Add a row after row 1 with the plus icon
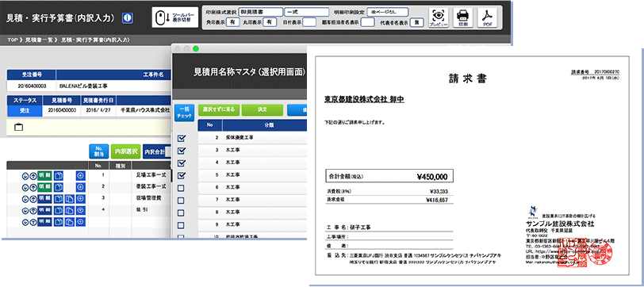 point(81,175)
